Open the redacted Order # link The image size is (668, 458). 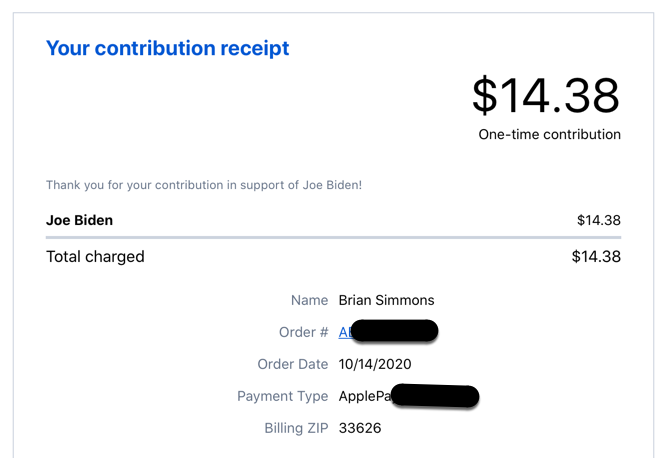coord(346,332)
